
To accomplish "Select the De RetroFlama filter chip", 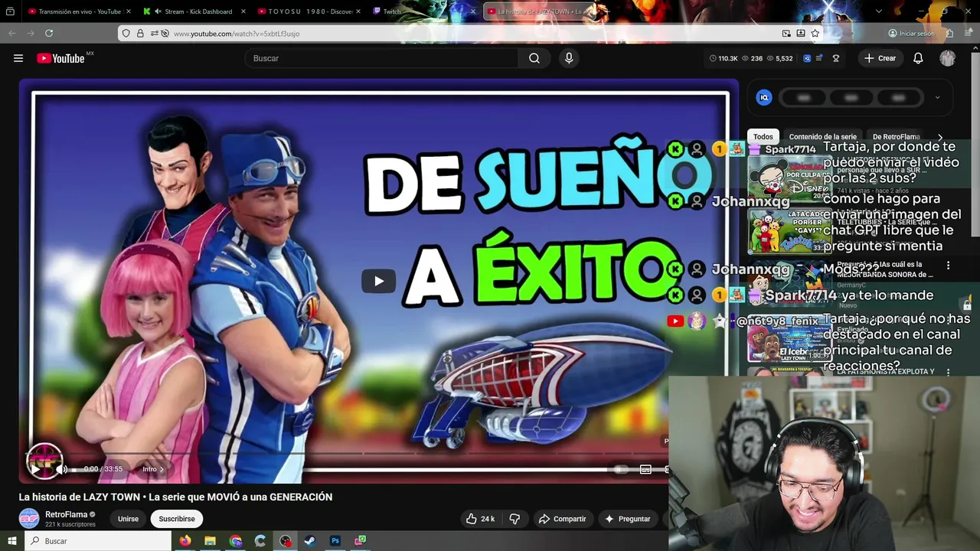I will tap(897, 137).
